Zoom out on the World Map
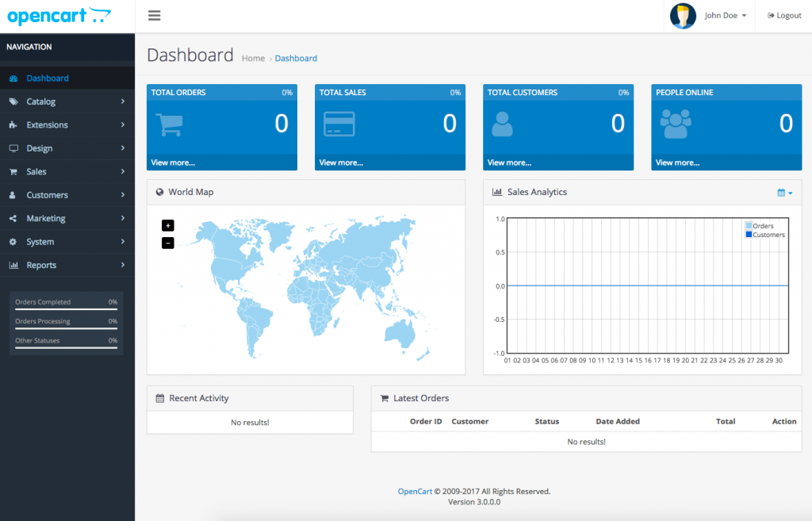Image resolution: width=812 pixels, height=521 pixels. click(168, 243)
